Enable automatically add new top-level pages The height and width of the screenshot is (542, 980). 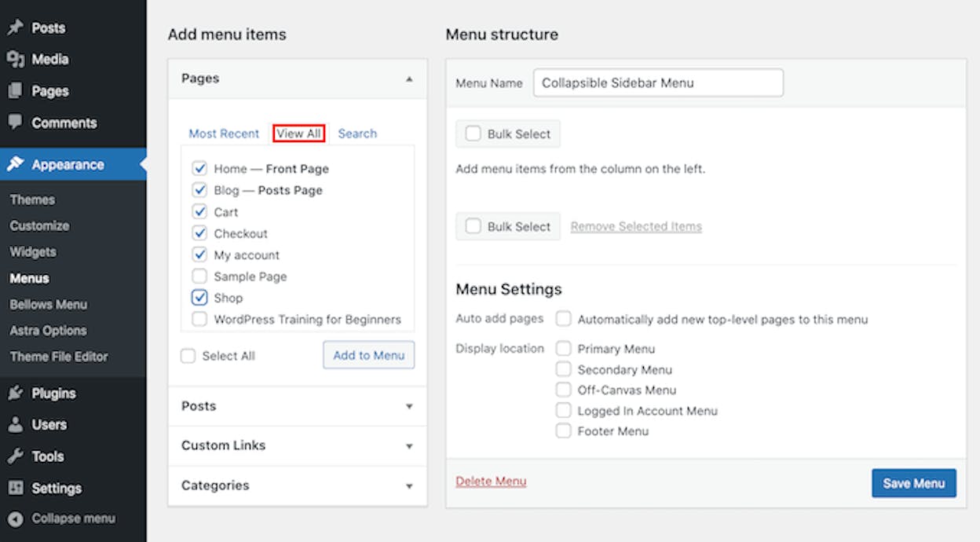[x=563, y=319]
